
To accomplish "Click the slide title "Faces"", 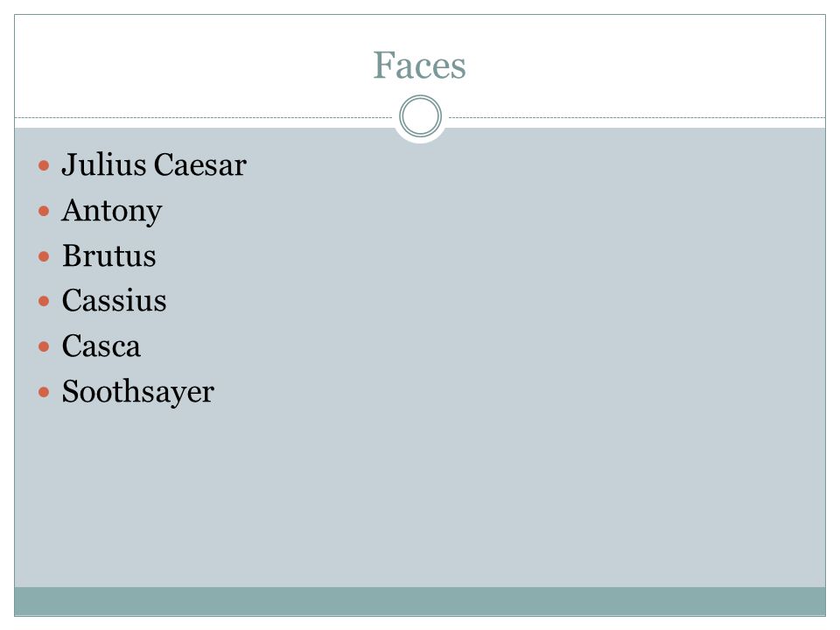I will 419,66.
